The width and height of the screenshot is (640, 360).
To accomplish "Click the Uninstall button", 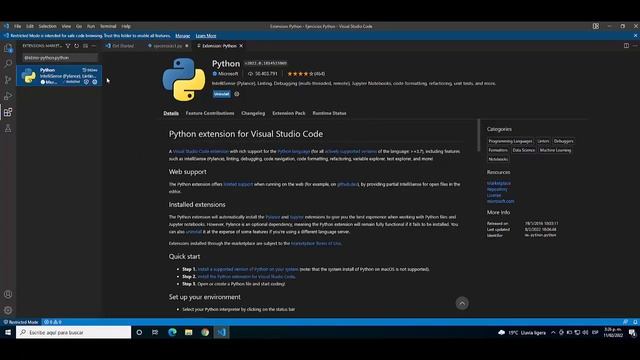I will click(222, 94).
